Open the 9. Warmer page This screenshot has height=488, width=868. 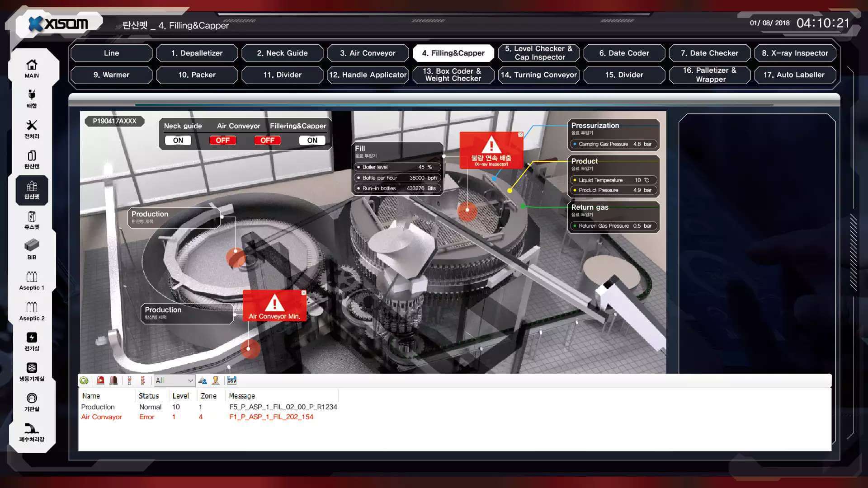(111, 75)
